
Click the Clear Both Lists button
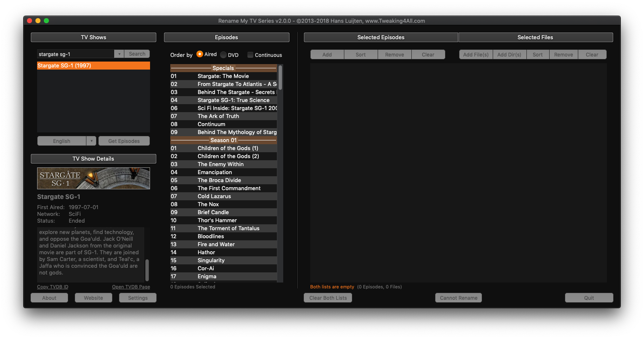(x=328, y=298)
